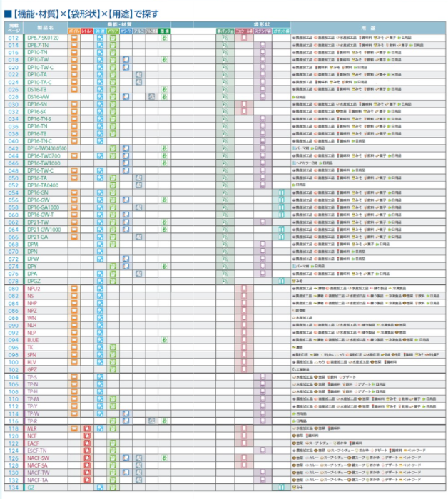Click page number 134 beside GZ
The image size is (448, 499).
14,488
